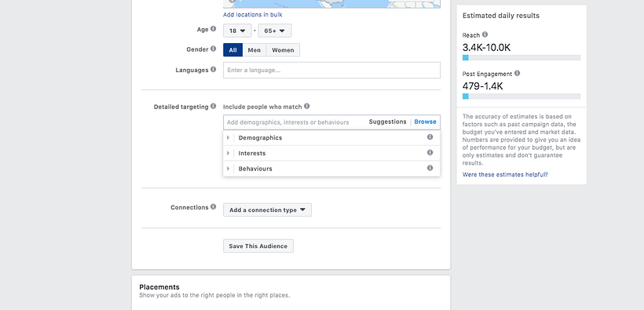Click the 479-1.4K engagement value
This screenshot has height=310, width=644.
[482, 86]
